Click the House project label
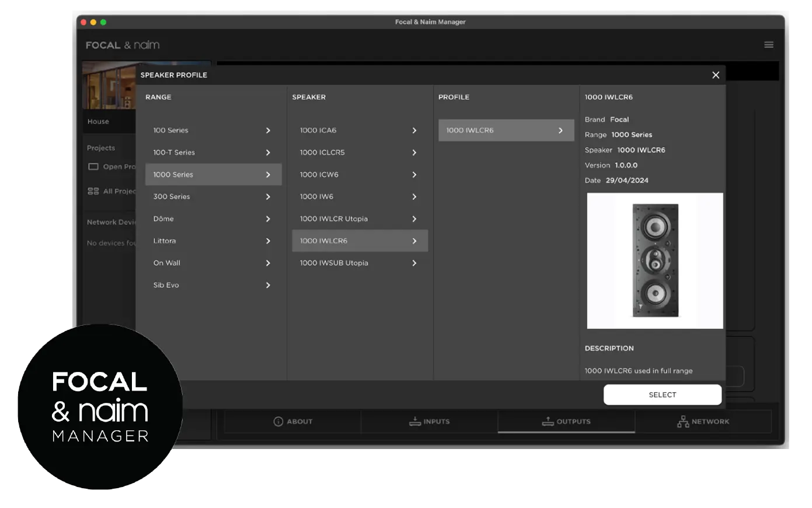The height and width of the screenshot is (508, 812). [x=98, y=121]
